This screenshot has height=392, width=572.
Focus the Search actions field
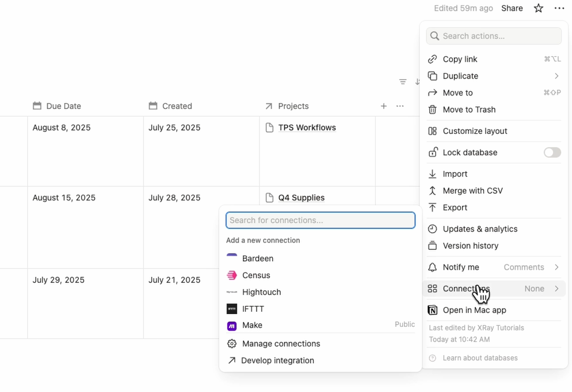point(494,36)
